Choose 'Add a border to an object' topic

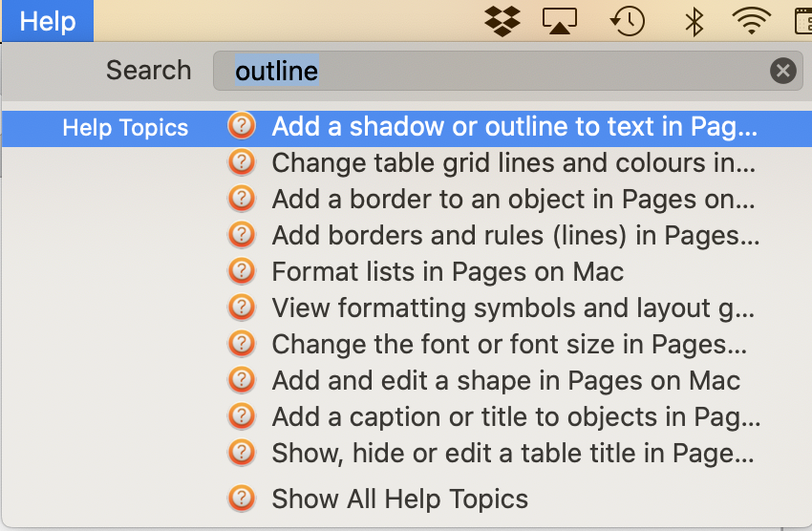click(x=514, y=200)
